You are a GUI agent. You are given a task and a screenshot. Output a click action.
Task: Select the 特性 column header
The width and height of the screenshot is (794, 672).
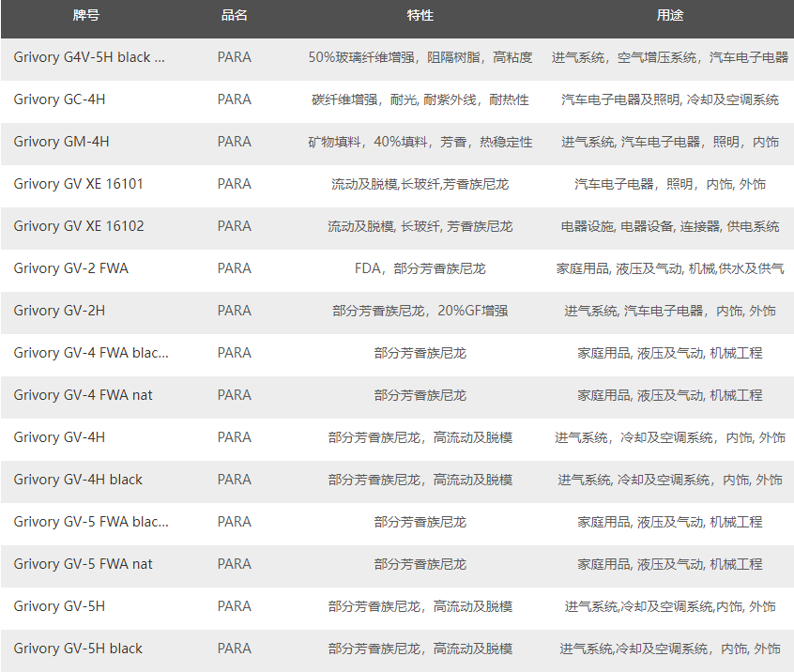pos(420,16)
